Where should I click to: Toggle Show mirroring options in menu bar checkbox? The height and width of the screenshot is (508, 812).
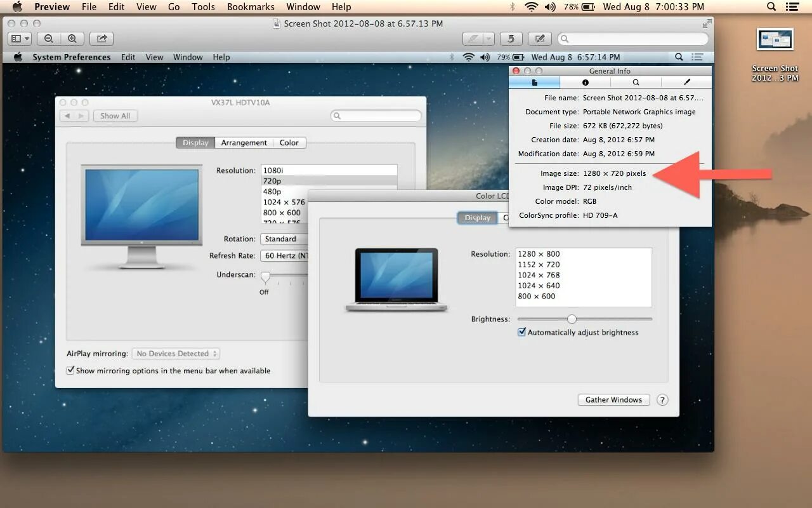[x=70, y=370]
